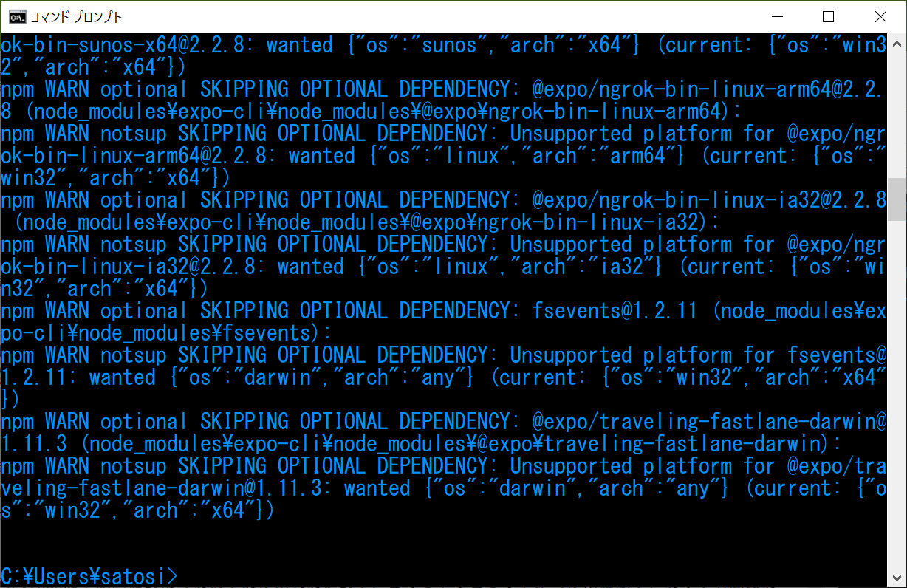Click the veling-fastlane-darwin@1.1.3 text
The width and height of the screenshot is (907, 588).
(162, 488)
